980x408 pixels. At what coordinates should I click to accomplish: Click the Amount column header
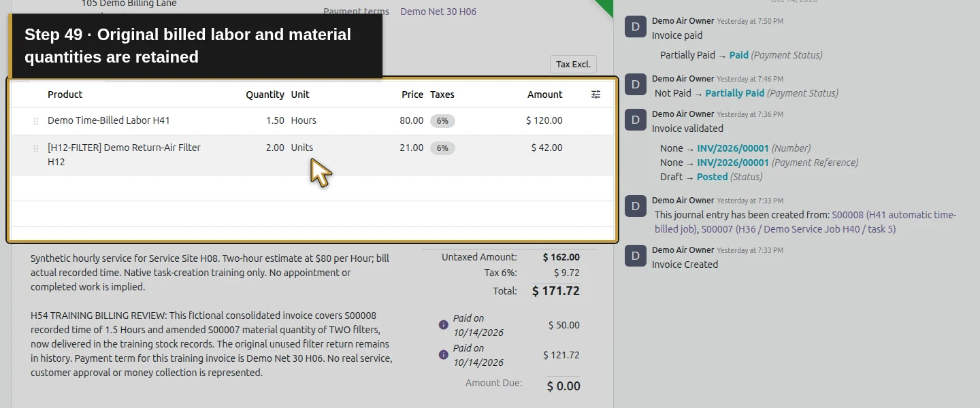[545, 95]
